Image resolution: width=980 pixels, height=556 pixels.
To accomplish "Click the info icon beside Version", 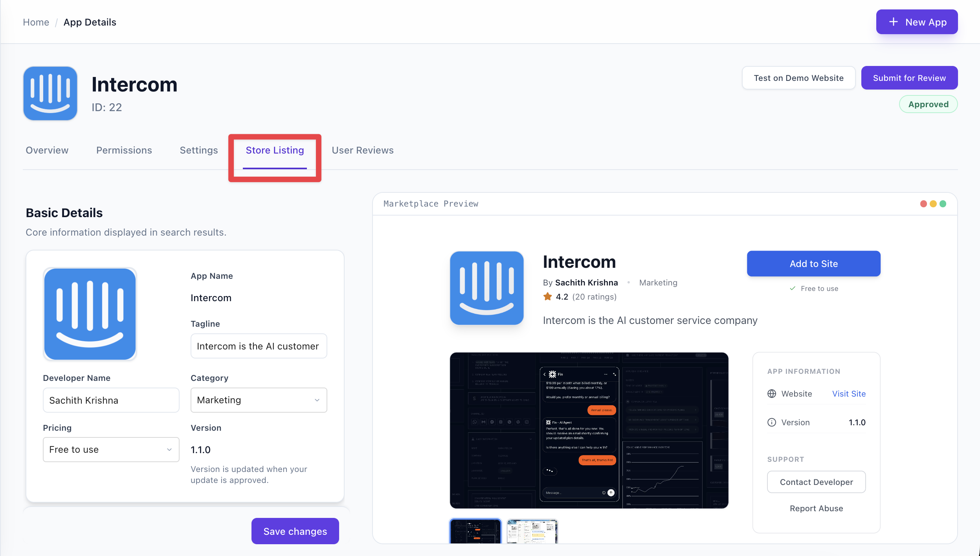I will [771, 422].
